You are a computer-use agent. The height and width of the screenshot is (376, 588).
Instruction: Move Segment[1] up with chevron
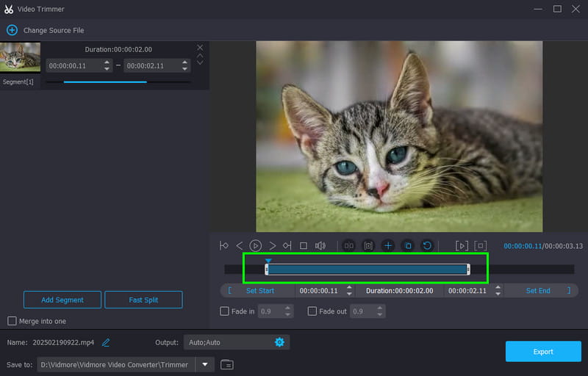200,55
